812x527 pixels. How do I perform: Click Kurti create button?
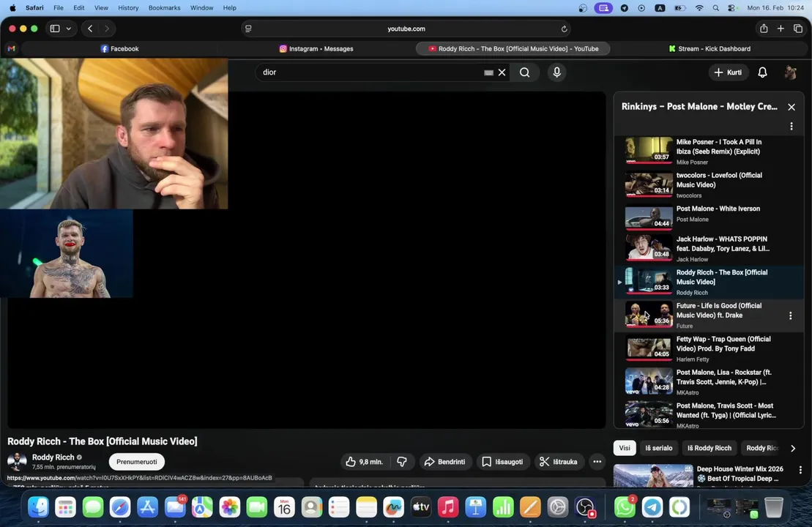click(x=728, y=72)
